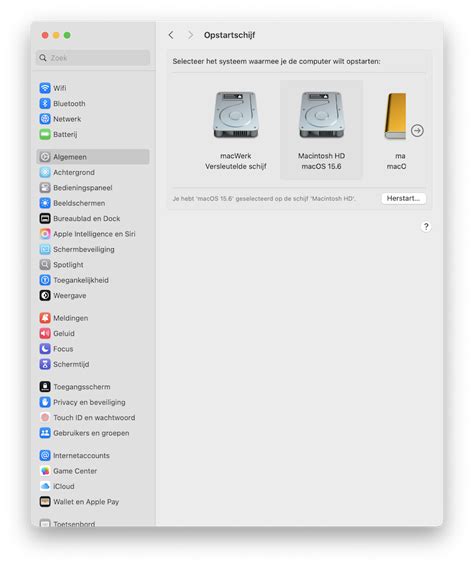Click the Apple Intelligence en Siri icon
The width and height of the screenshot is (474, 567).
pos(45,234)
